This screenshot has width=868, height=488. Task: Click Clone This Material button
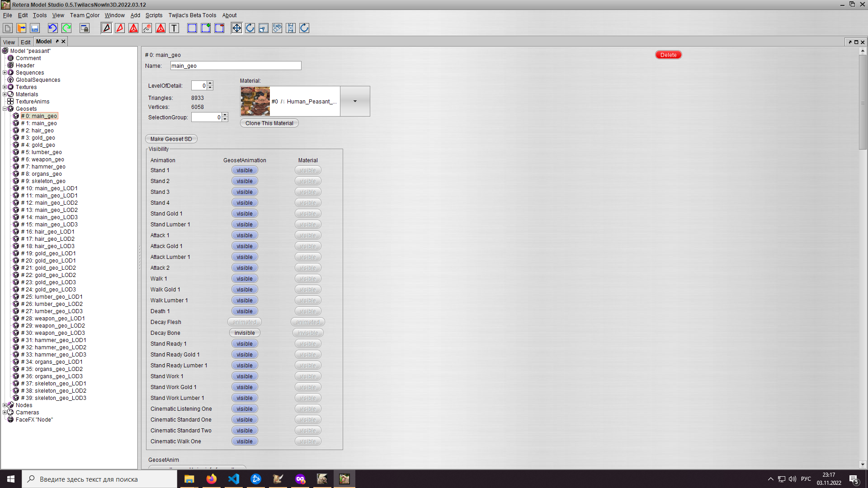pyautogui.click(x=269, y=123)
